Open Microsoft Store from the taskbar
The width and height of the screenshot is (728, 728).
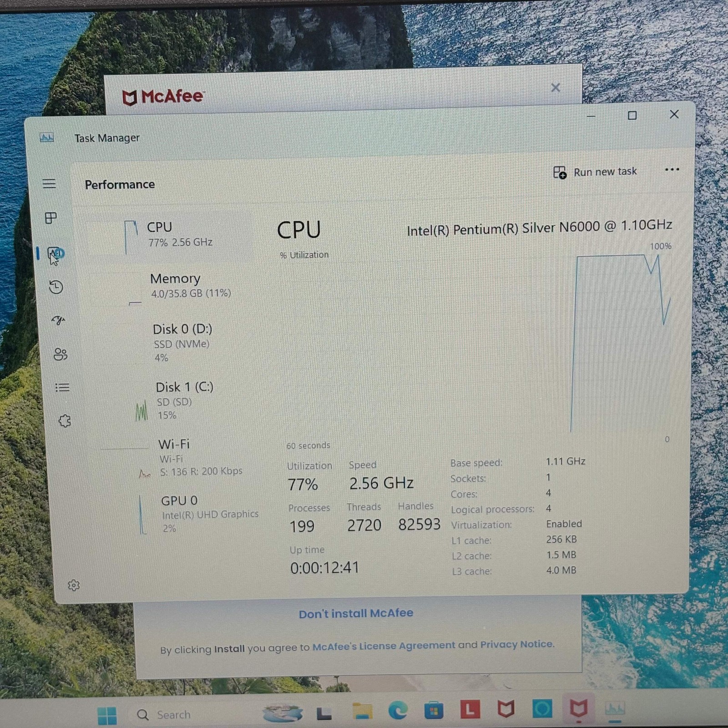(x=434, y=710)
